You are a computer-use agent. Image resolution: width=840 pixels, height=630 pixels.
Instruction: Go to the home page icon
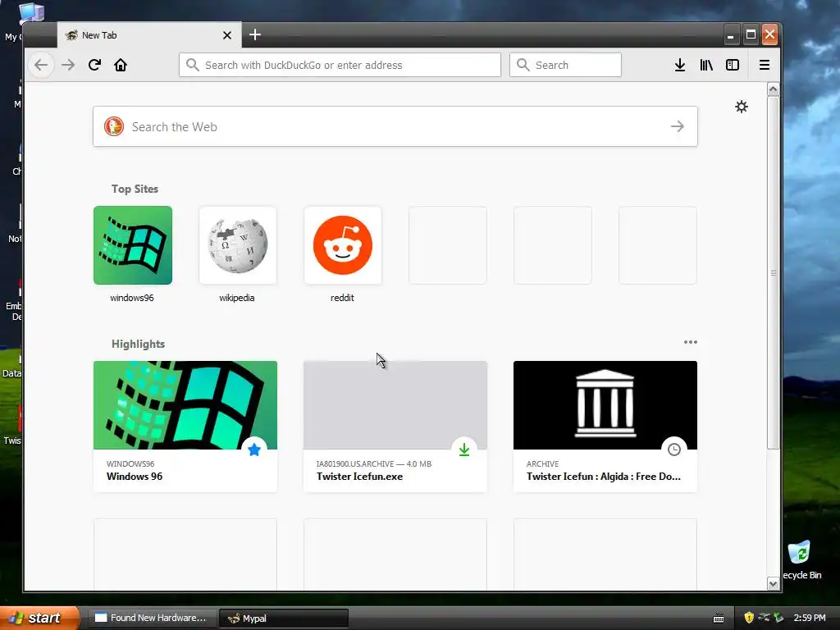coord(121,65)
